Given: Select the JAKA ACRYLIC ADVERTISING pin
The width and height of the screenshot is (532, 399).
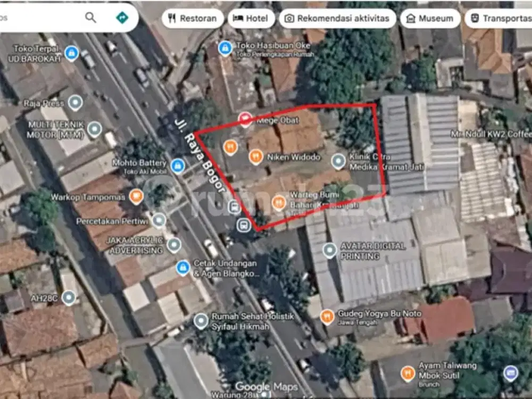Looking at the screenshot, I should click(174, 245).
